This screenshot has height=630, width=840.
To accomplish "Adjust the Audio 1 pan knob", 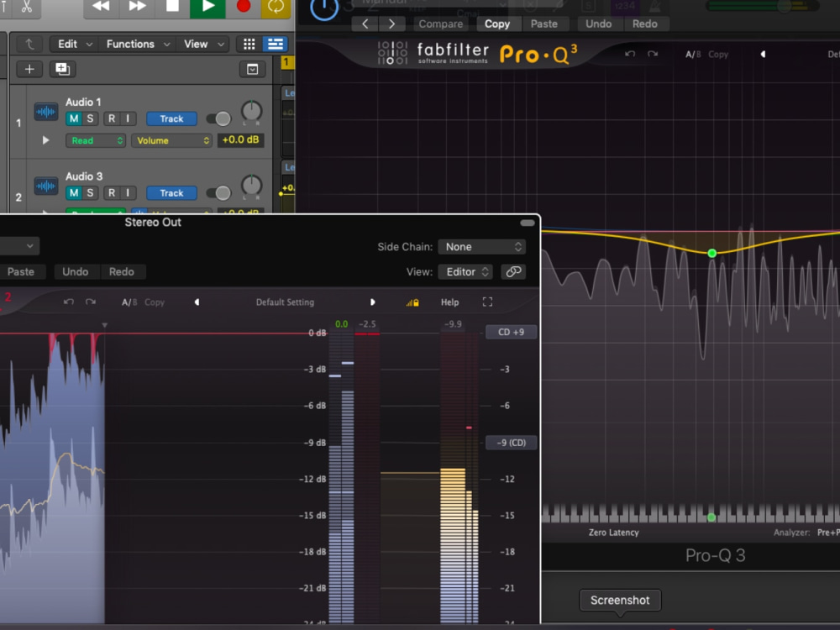I will (251, 112).
